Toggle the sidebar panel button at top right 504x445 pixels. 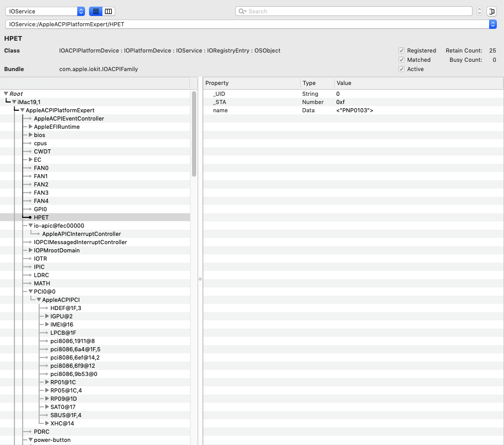pyautogui.click(x=492, y=11)
